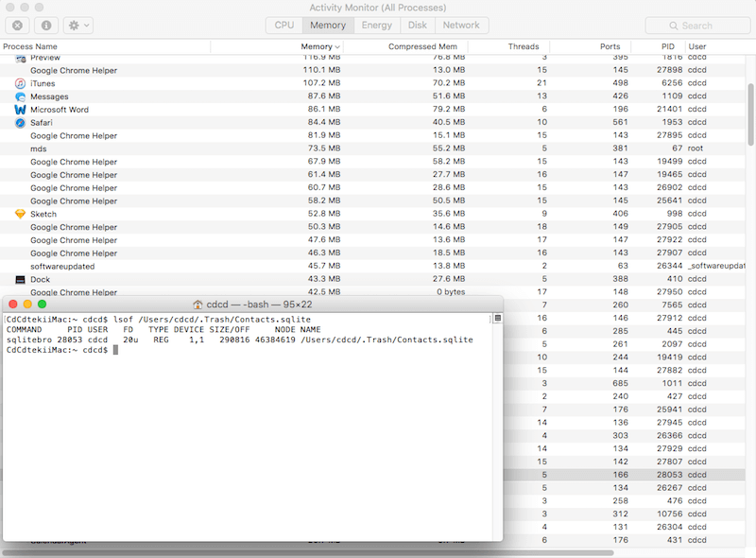Sort by Process Name column header
The height and width of the screenshot is (558, 756).
pos(30,46)
